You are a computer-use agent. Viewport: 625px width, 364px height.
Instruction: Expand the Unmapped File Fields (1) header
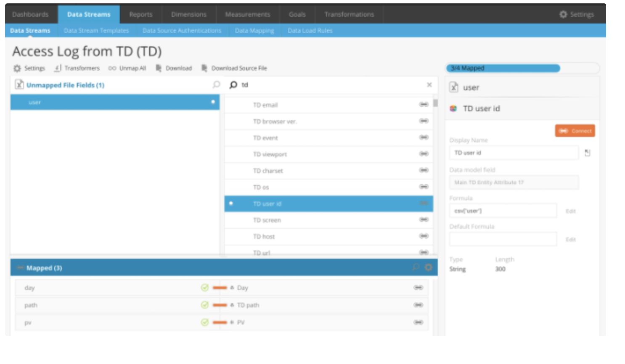click(x=65, y=85)
